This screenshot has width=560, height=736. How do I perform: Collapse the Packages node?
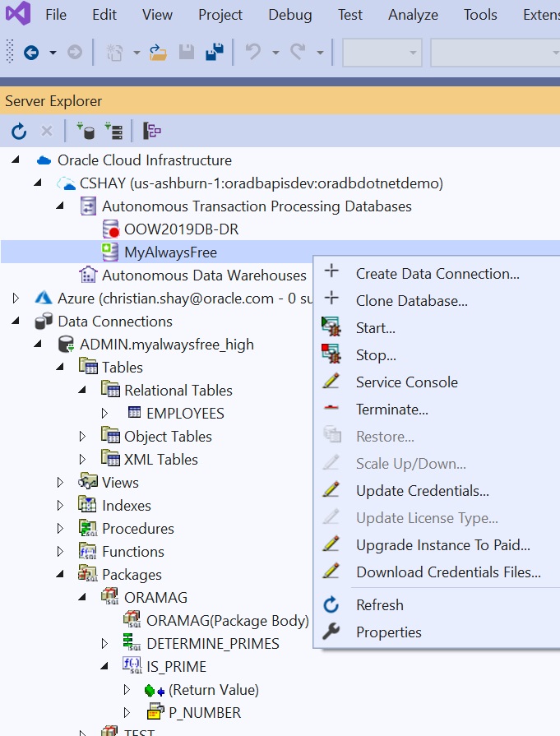59,574
